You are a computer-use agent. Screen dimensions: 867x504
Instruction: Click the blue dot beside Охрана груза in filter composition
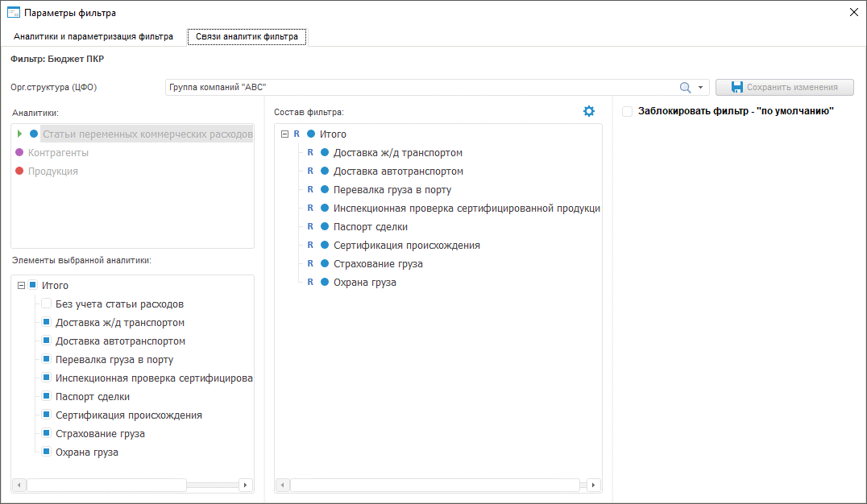click(x=325, y=283)
